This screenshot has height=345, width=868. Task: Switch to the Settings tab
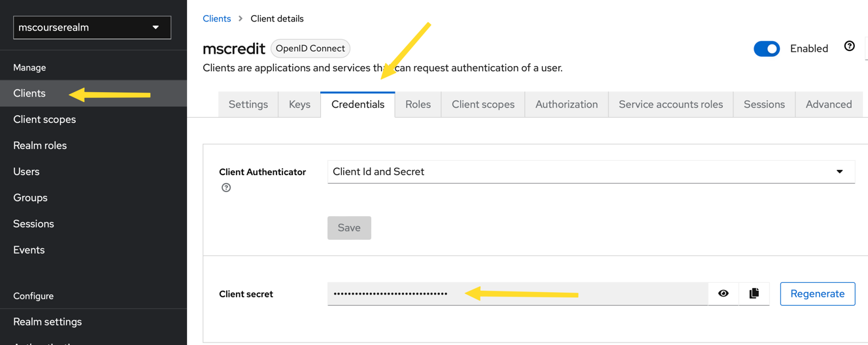(248, 105)
